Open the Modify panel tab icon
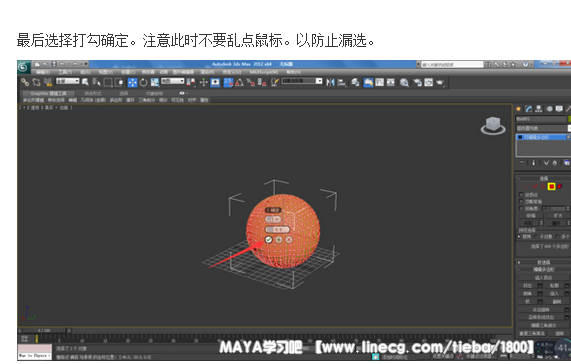The image size is (571, 364). [x=528, y=109]
